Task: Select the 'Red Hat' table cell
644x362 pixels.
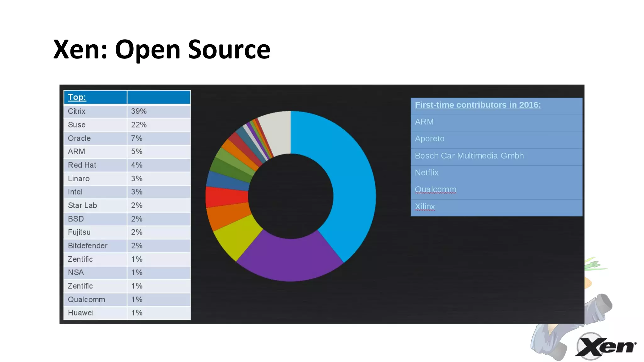Action: coord(95,165)
